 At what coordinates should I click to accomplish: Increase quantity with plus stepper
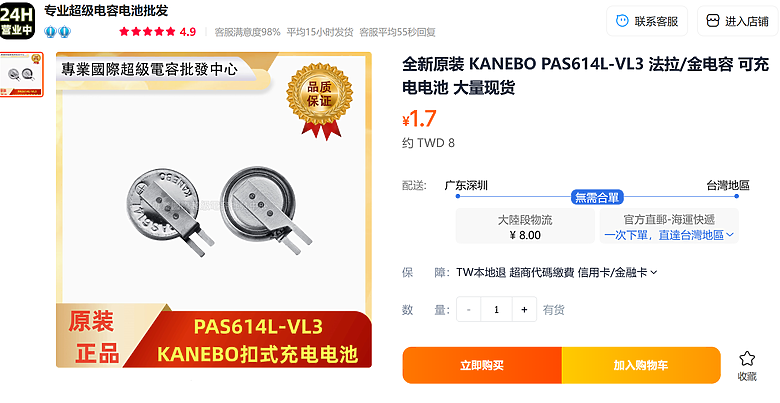tap(524, 309)
